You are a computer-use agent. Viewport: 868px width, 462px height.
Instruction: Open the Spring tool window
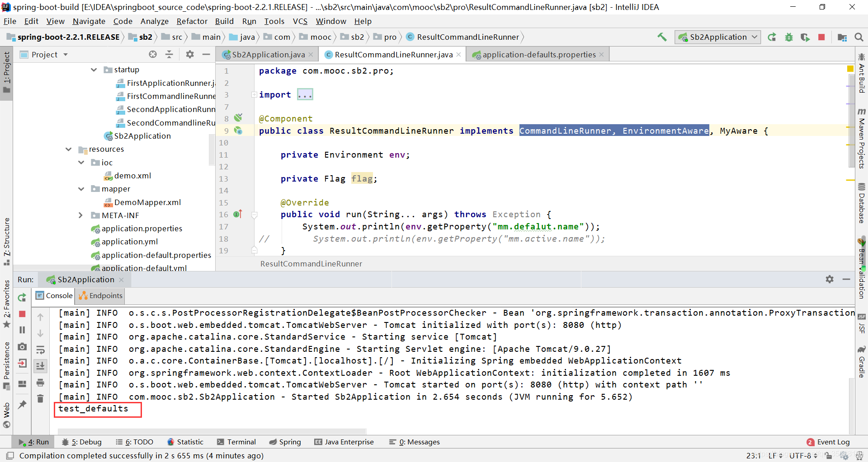[x=285, y=442]
